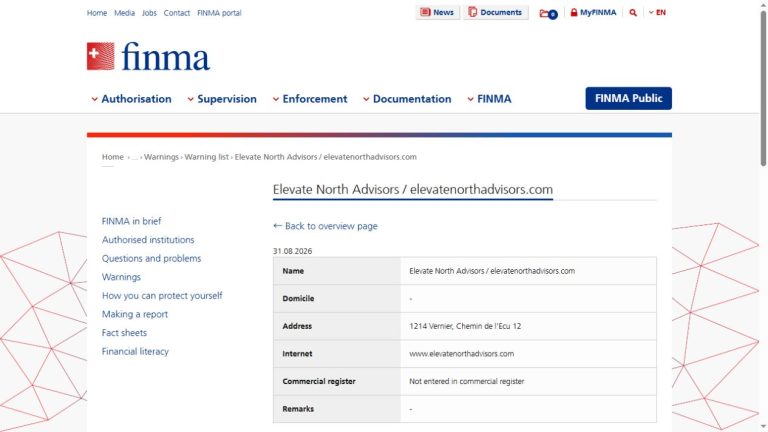
Task: Click the FINMA Public button
Action: pyautogui.click(x=628, y=98)
